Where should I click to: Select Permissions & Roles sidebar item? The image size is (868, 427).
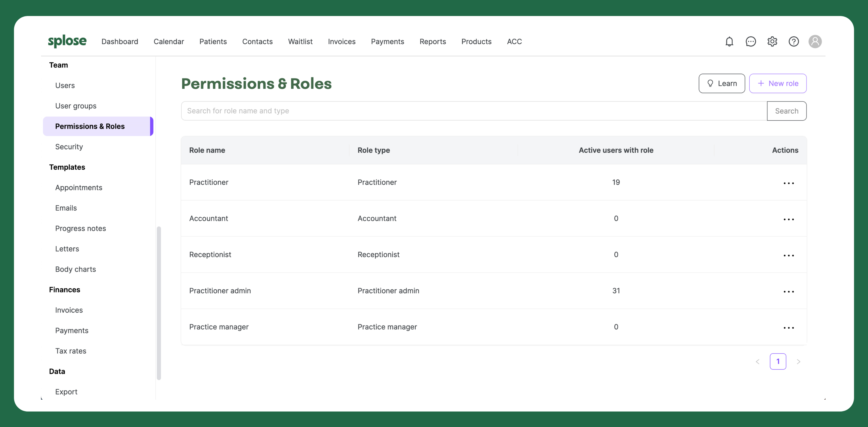[x=98, y=126]
